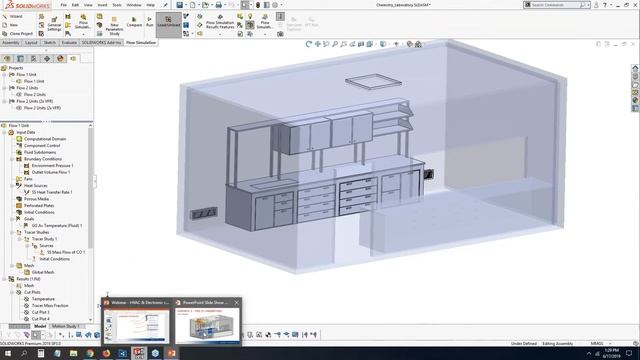Create a New flow simulation project
The image size is (640, 360).
[10, 25]
